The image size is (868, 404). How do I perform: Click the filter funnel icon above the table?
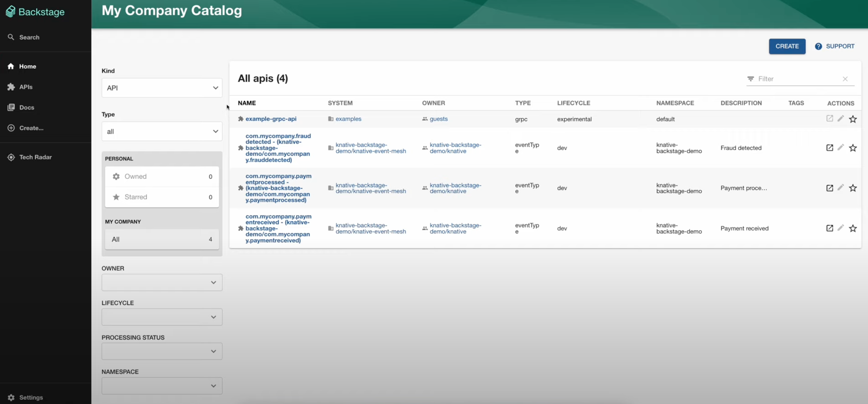click(x=751, y=78)
